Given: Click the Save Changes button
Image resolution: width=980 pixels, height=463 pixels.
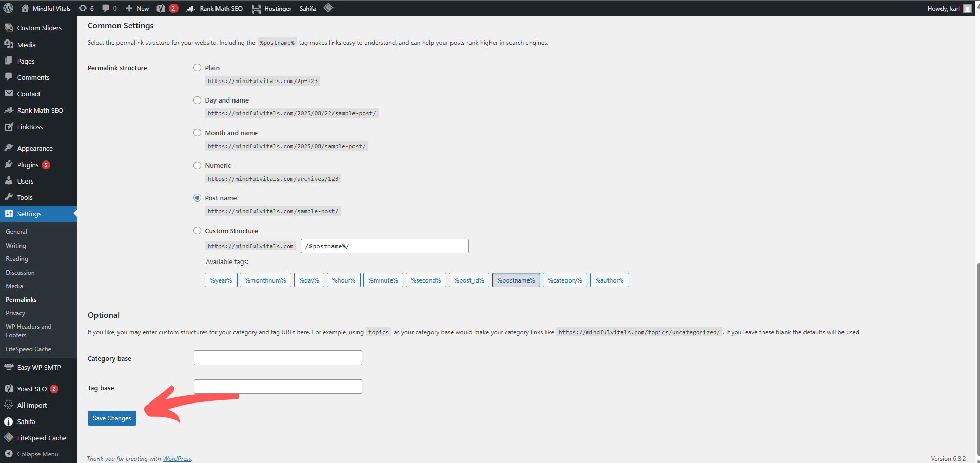Looking at the screenshot, I should [112, 418].
